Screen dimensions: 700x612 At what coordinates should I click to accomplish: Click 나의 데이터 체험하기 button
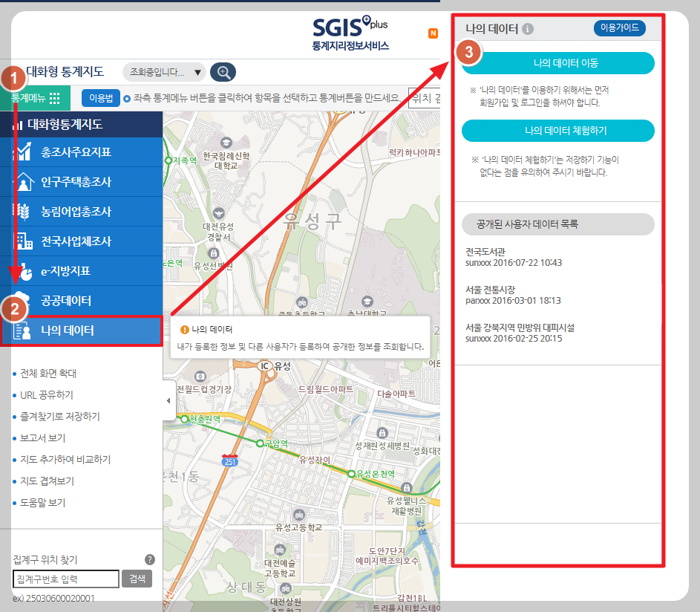[x=558, y=131]
